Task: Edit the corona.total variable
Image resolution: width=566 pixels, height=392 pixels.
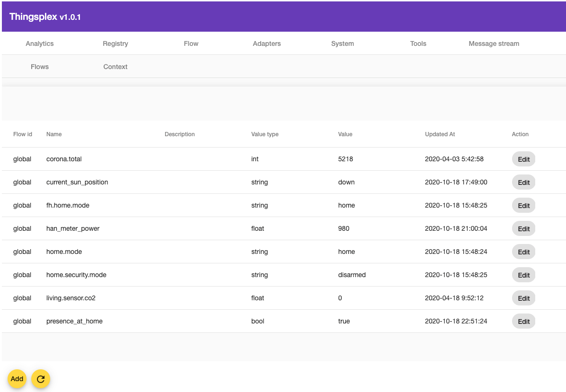Action: tap(523, 159)
